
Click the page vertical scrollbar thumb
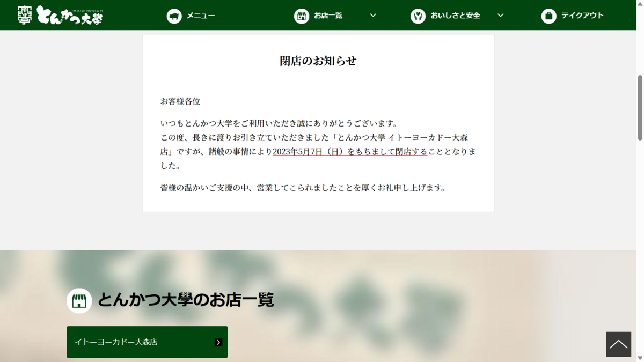pyautogui.click(x=640, y=107)
